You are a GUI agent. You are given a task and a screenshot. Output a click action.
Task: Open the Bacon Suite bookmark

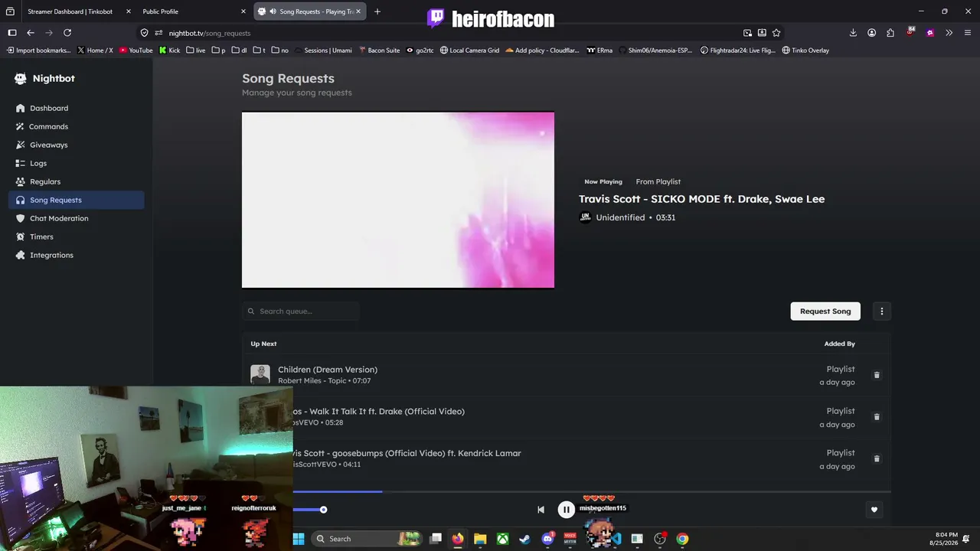point(379,51)
